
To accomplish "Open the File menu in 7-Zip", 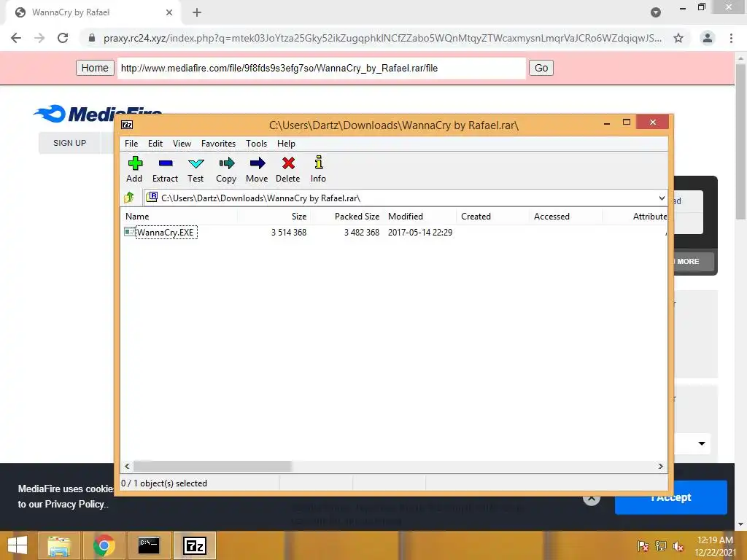I will click(131, 144).
